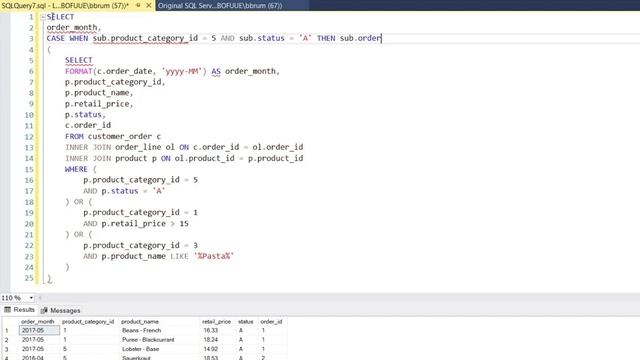Screen dimensions: 640x360
Task: Close the SQLQuery7.sql tab
Action: 149,5
